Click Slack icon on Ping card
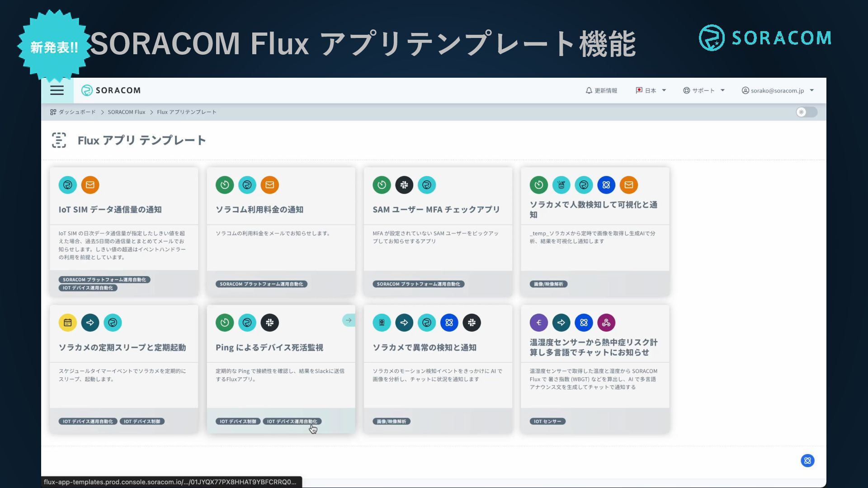868x488 pixels. pos(270,323)
